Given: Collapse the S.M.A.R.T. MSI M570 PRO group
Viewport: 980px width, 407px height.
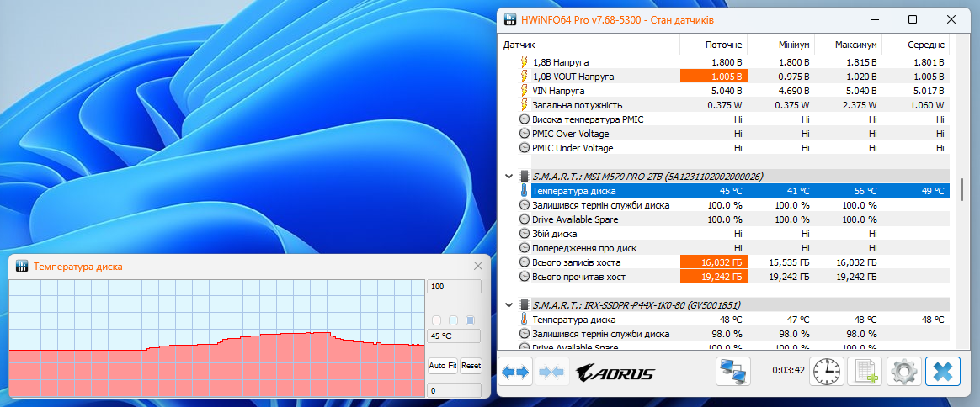Looking at the screenshot, I should click(508, 176).
